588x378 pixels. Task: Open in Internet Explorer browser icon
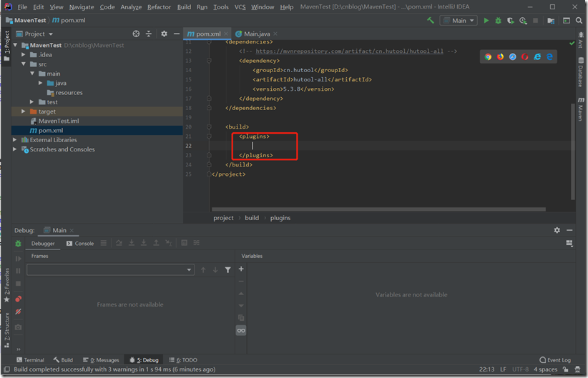tap(537, 57)
